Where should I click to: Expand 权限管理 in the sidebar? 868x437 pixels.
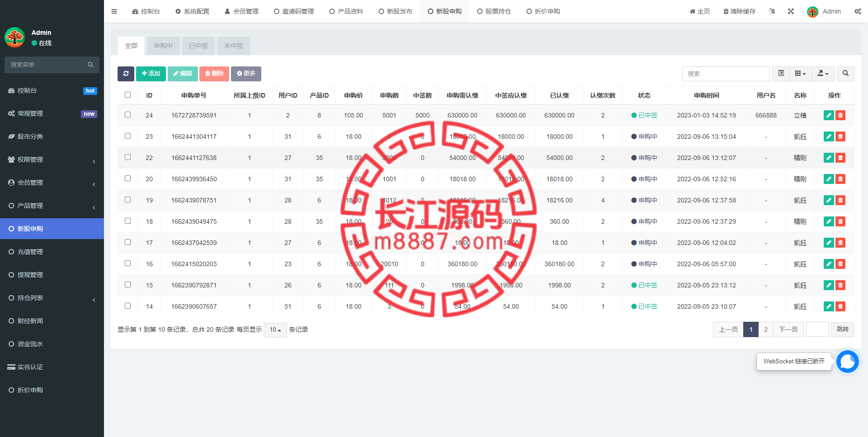(x=52, y=160)
